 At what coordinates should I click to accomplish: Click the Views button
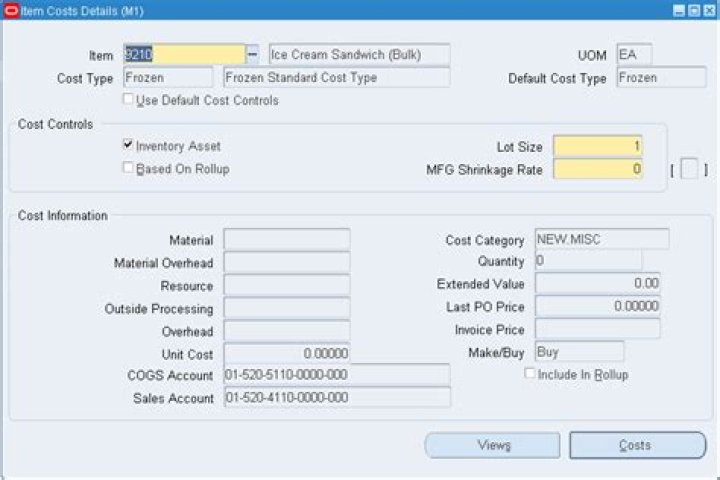(x=493, y=445)
